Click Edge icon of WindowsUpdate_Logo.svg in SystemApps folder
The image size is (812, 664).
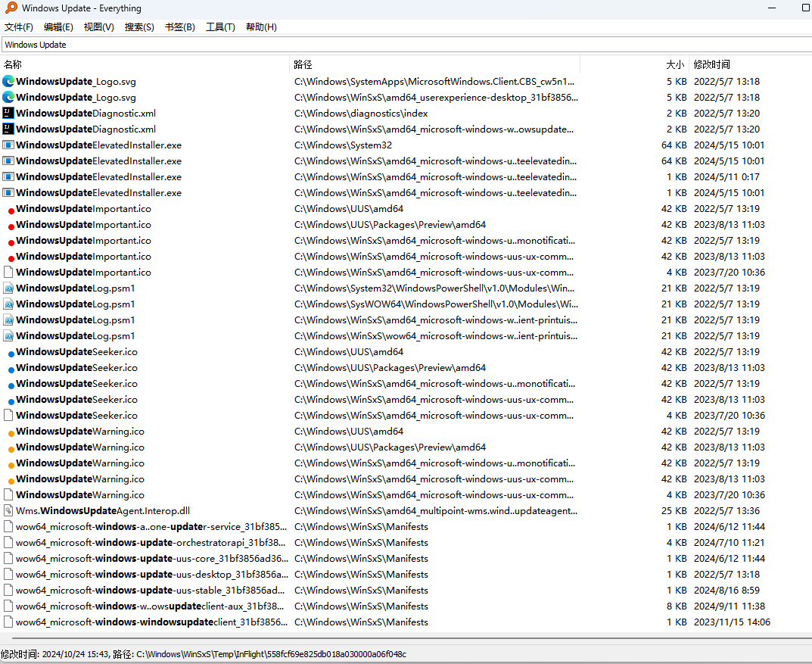[x=8, y=81]
